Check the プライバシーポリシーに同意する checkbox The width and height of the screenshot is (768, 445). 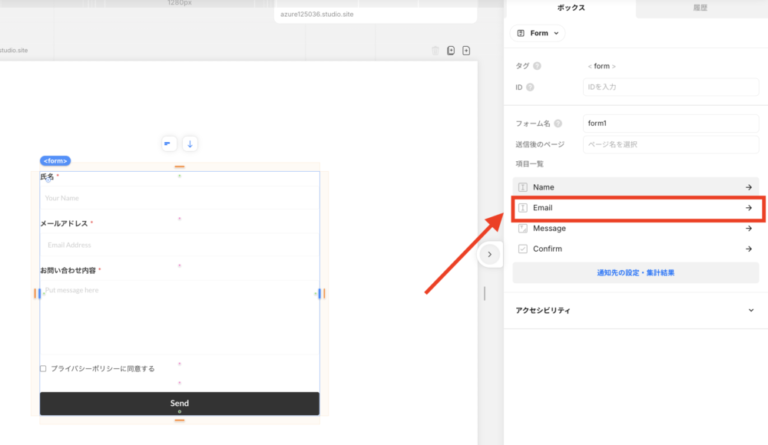click(43, 369)
